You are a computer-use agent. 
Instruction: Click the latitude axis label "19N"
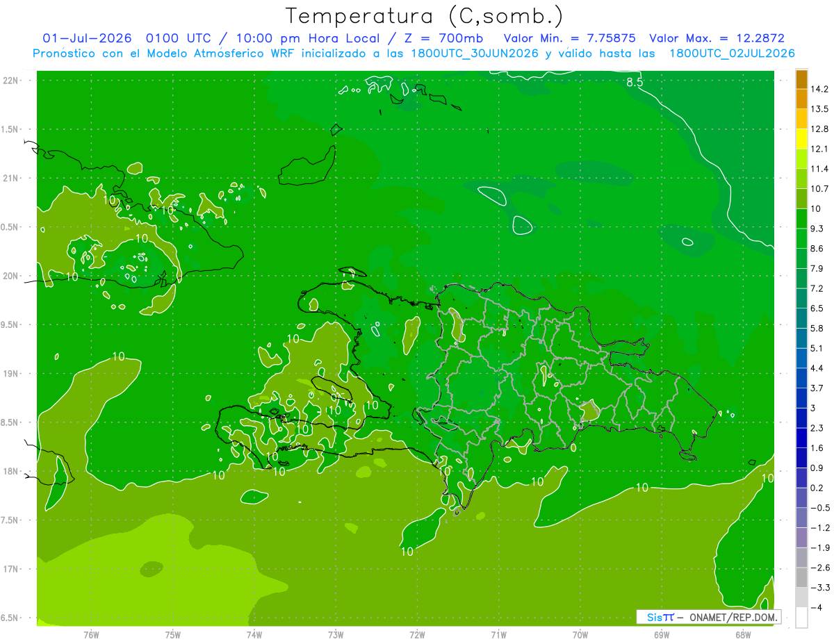pos(12,374)
